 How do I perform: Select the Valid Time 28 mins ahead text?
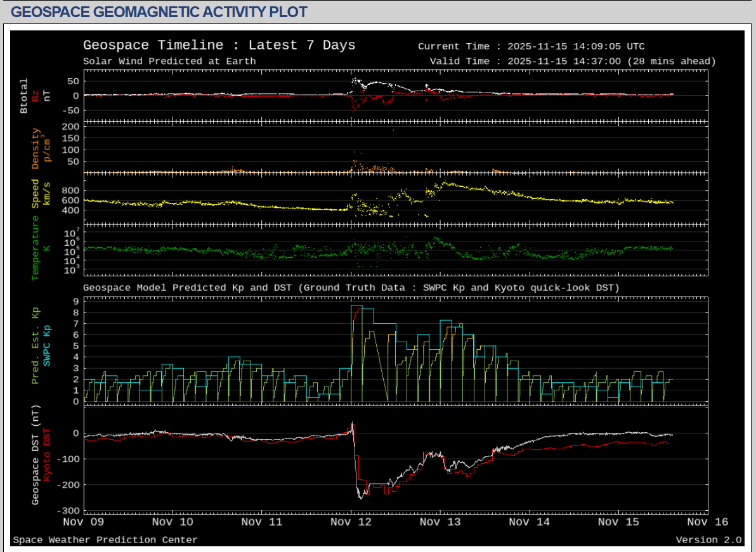(572, 61)
